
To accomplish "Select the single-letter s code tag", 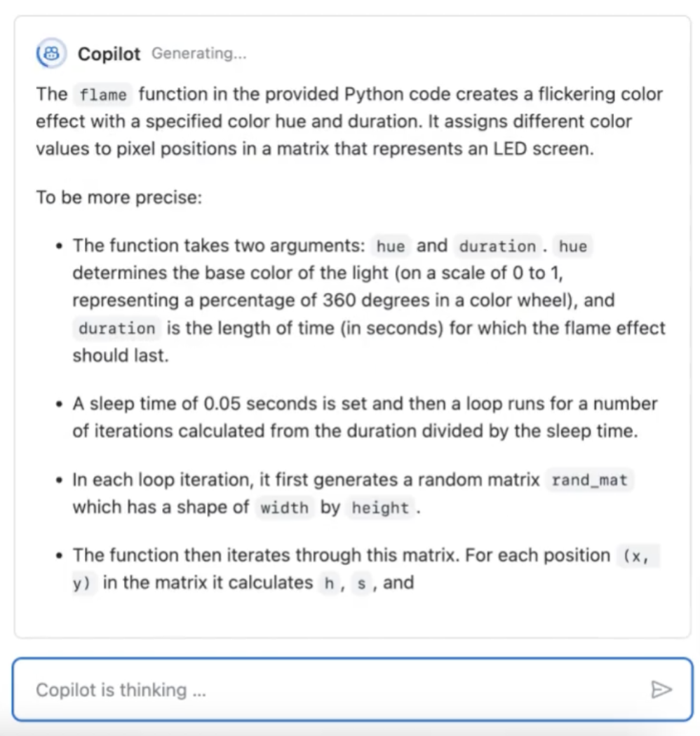I will 361,583.
